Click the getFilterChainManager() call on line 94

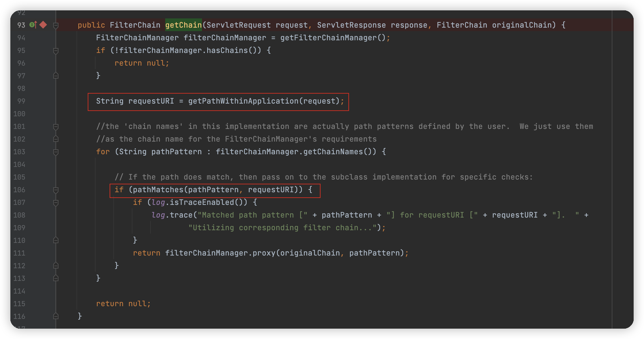333,38
